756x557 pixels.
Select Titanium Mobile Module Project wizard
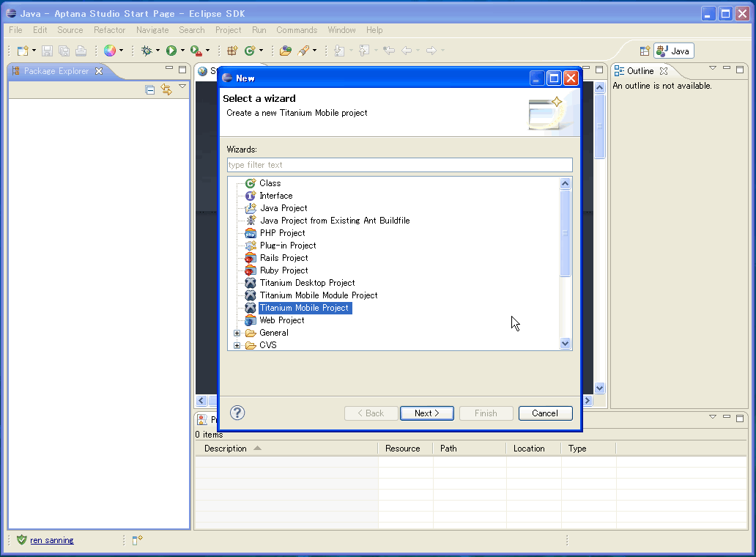[318, 295]
